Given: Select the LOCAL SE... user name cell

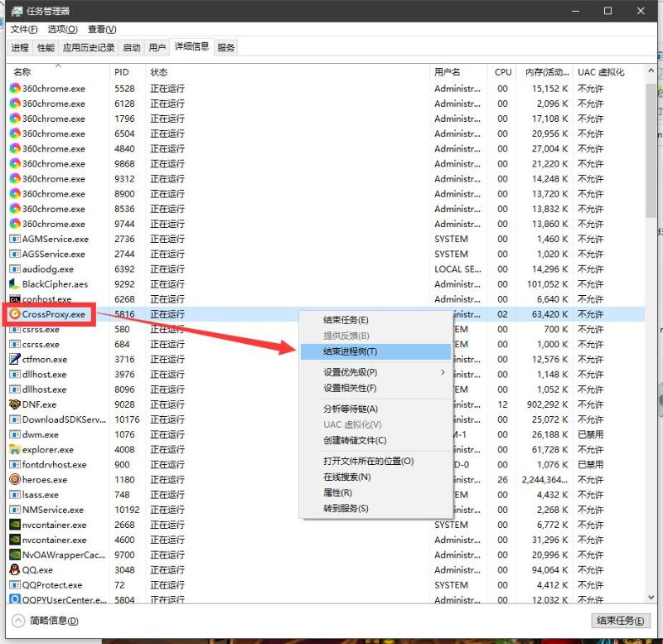Looking at the screenshot, I should (457, 269).
